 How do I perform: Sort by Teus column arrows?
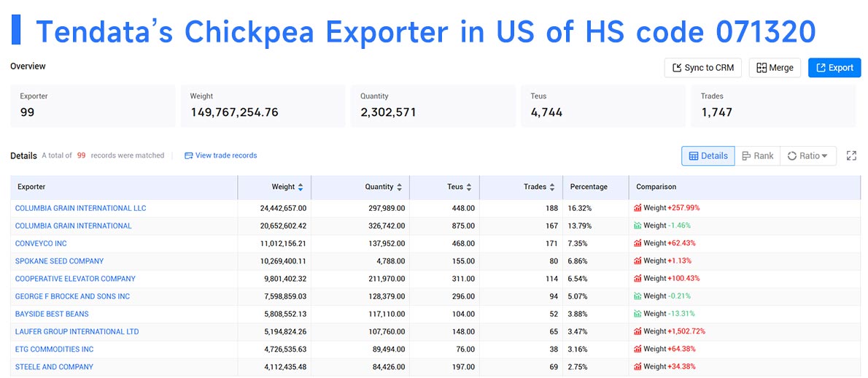(x=469, y=187)
